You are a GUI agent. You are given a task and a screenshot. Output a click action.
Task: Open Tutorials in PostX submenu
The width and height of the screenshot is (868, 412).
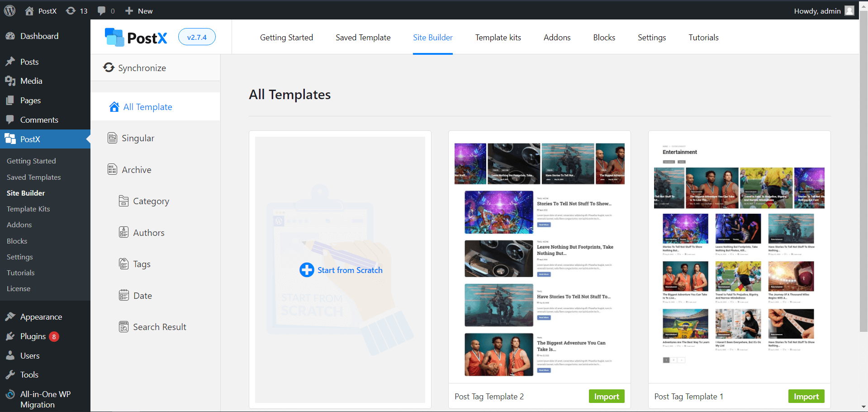[x=20, y=273]
